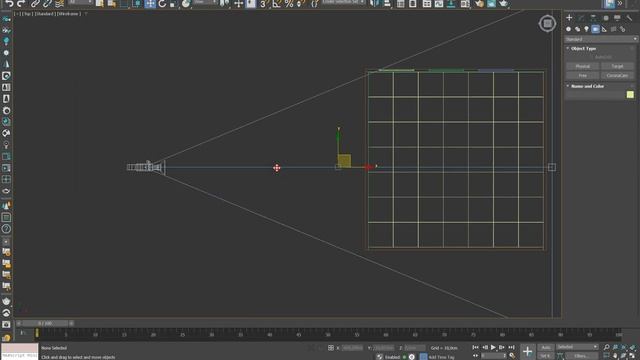
Task: Activate the Select and Rotate tool
Action: pyautogui.click(x=162, y=4)
